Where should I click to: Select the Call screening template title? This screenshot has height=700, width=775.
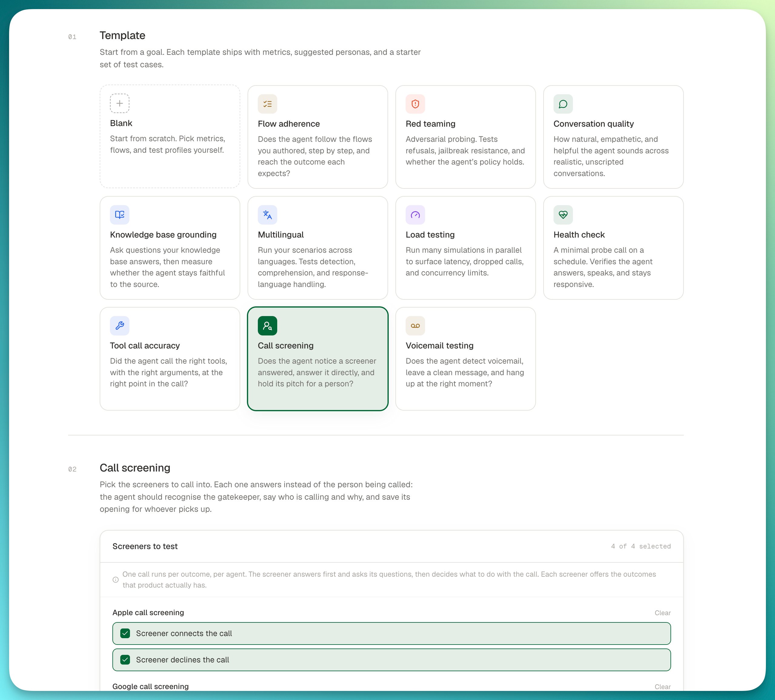click(x=286, y=345)
